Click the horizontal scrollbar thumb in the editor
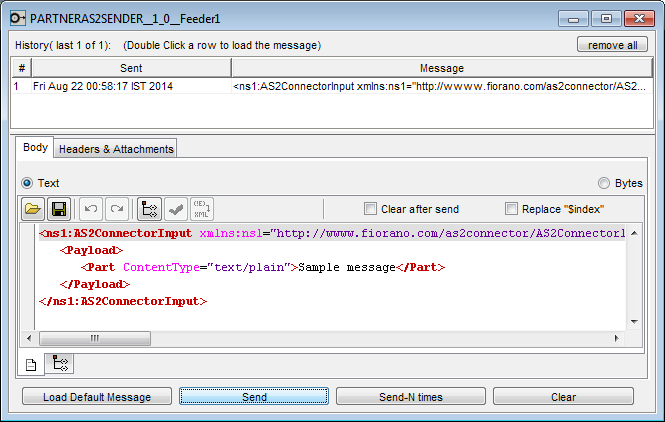This screenshot has height=422, width=665. point(95,338)
